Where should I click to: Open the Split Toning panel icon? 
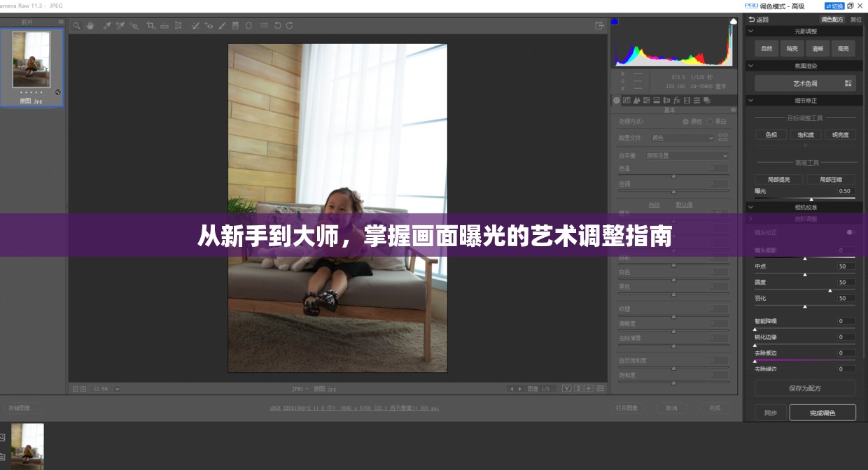coord(657,101)
